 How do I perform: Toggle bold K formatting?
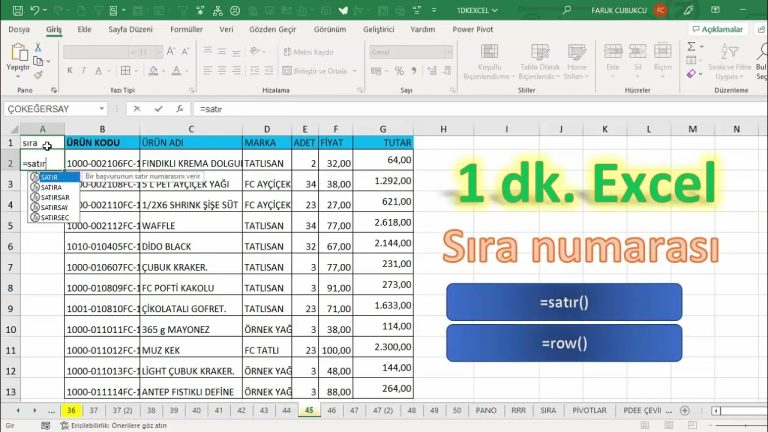[x=70, y=71]
